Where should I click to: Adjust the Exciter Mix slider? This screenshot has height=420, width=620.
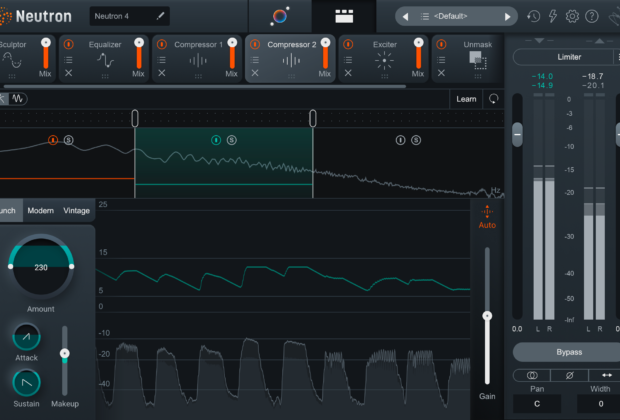click(x=418, y=54)
